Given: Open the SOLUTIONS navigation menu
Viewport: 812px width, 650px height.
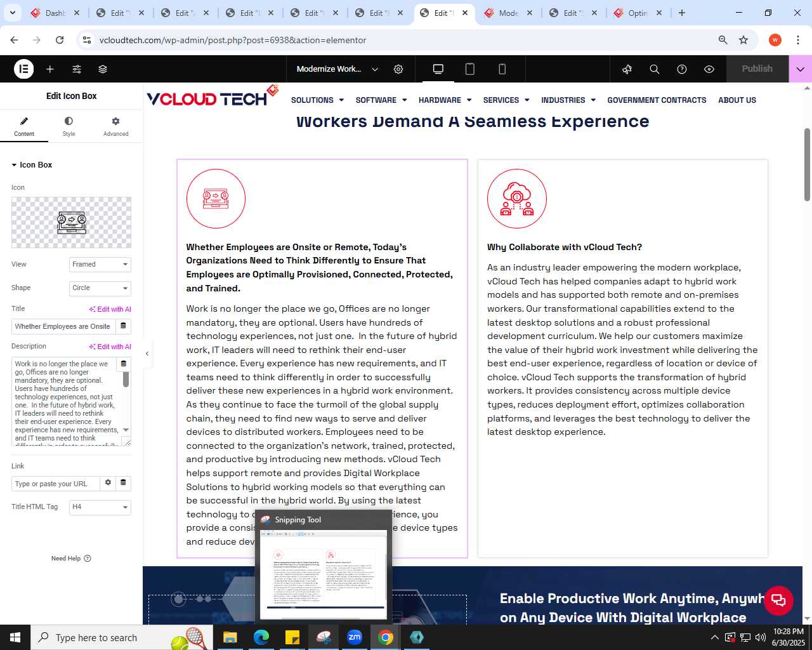Looking at the screenshot, I should [317, 100].
